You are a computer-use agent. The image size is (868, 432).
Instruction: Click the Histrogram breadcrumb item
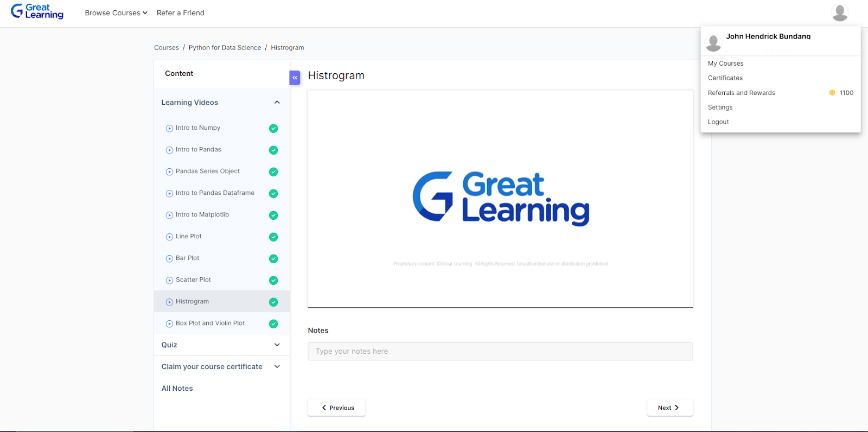(288, 48)
